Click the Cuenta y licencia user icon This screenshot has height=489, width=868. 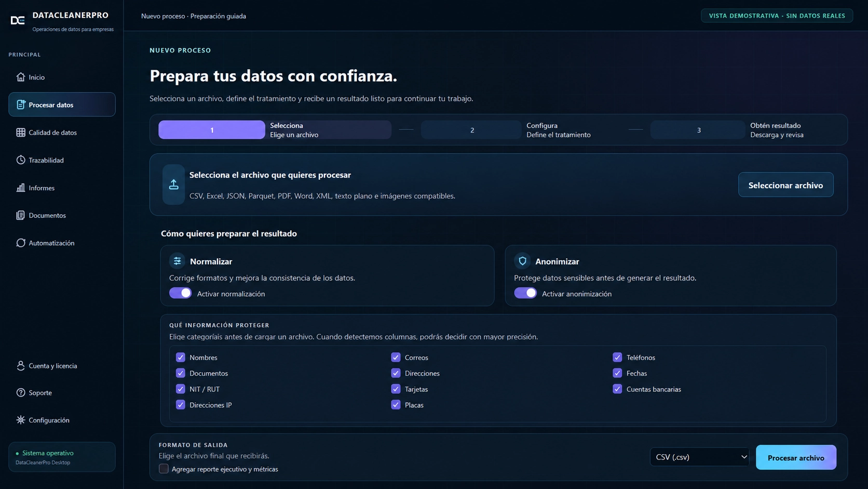[21, 366]
